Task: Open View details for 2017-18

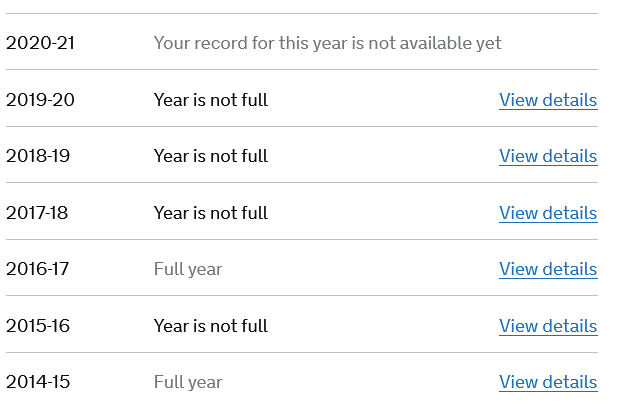Action: point(547,213)
